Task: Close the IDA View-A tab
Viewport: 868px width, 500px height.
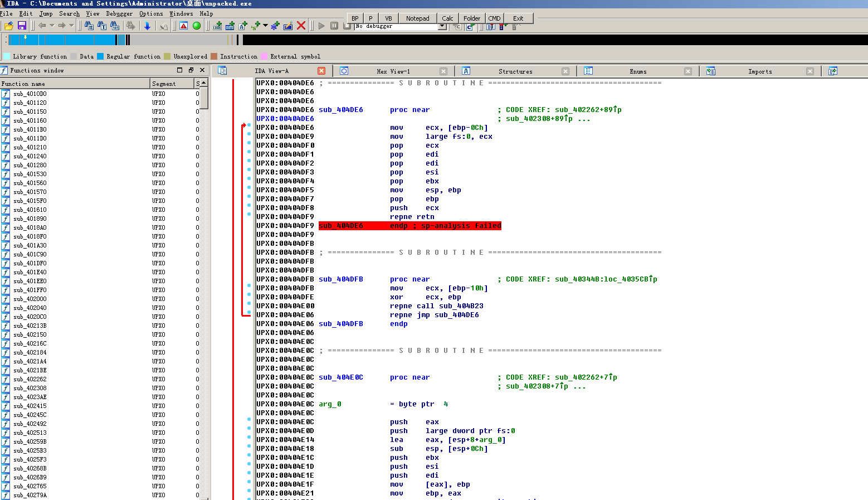Action: [x=321, y=71]
